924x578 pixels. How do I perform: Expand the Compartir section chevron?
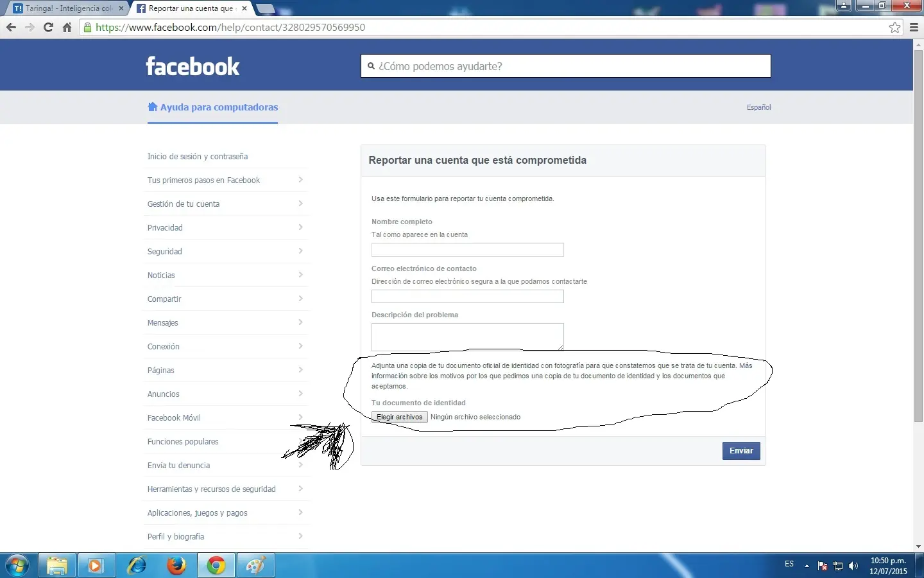(x=300, y=299)
